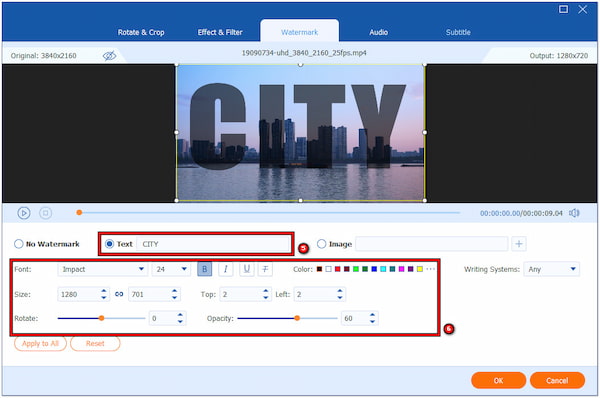Select the Text watermark radio button
Image resolution: width=600 pixels, height=398 pixels.
tap(109, 244)
